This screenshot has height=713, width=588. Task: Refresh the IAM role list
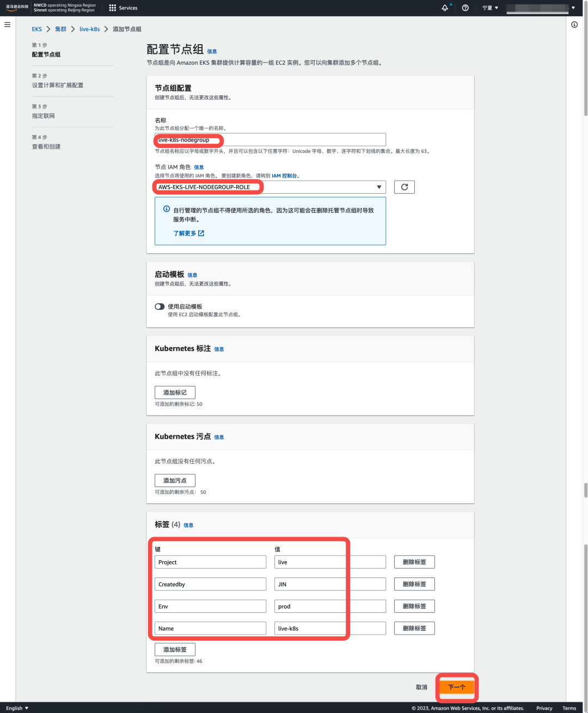(405, 187)
